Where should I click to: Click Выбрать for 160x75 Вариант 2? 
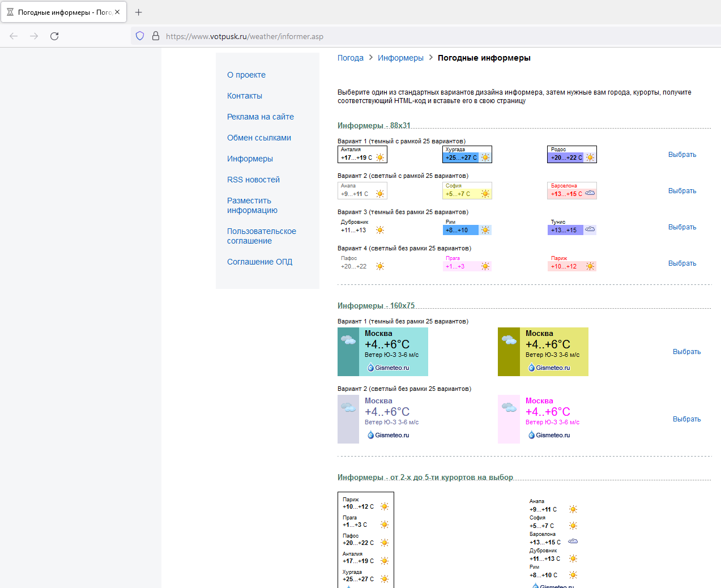click(686, 419)
